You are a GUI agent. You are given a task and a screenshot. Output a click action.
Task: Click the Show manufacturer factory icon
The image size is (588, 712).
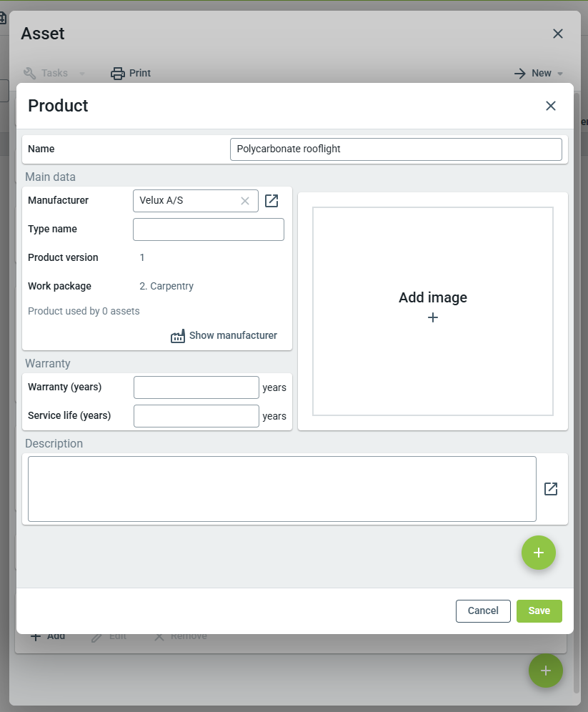(178, 336)
